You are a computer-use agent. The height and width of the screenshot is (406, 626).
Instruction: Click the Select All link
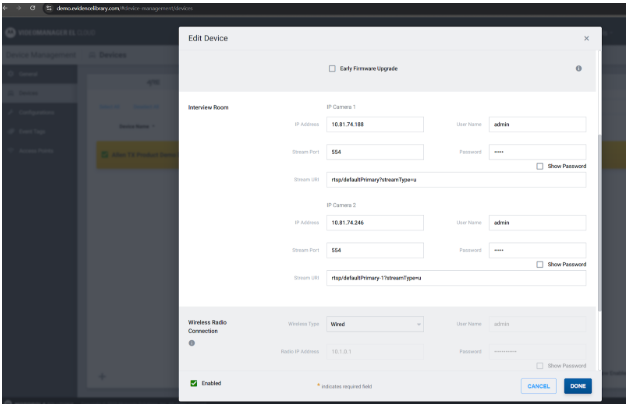[x=109, y=107]
